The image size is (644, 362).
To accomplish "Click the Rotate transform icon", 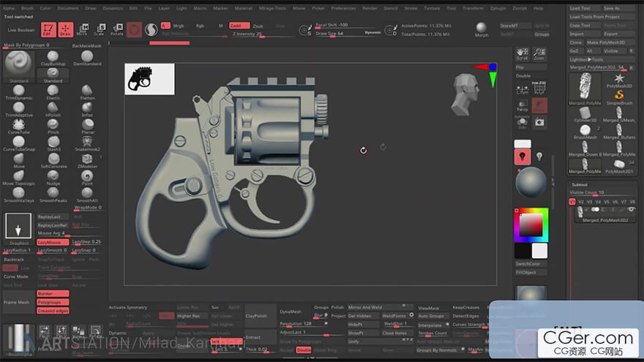I will [116, 29].
